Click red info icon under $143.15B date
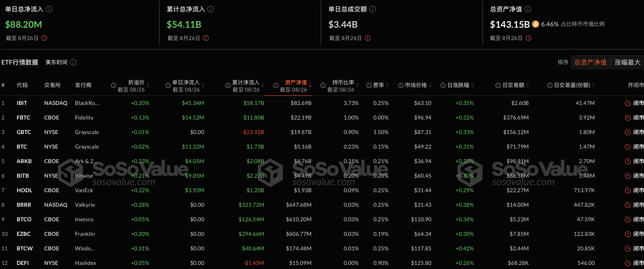Viewport: 644px width, 269px height. (528, 38)
